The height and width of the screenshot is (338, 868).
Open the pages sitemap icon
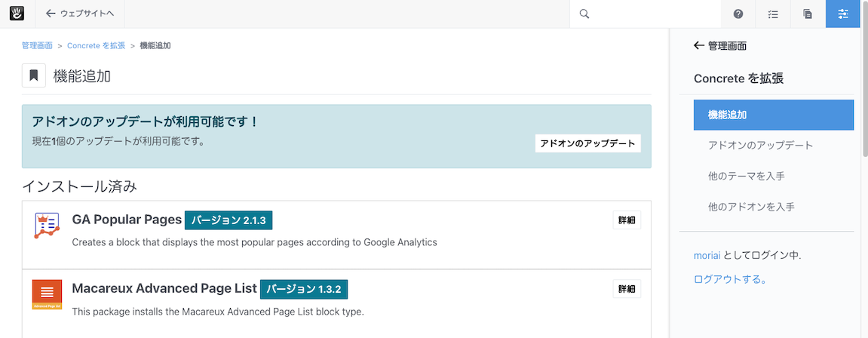pos(808,14)
